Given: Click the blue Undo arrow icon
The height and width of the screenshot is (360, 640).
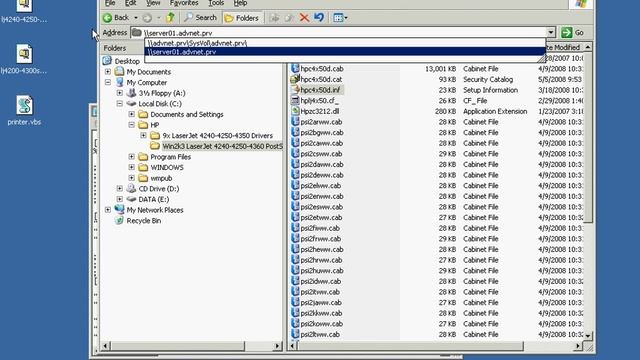Looking at the screenshot, I should point(319,18).
